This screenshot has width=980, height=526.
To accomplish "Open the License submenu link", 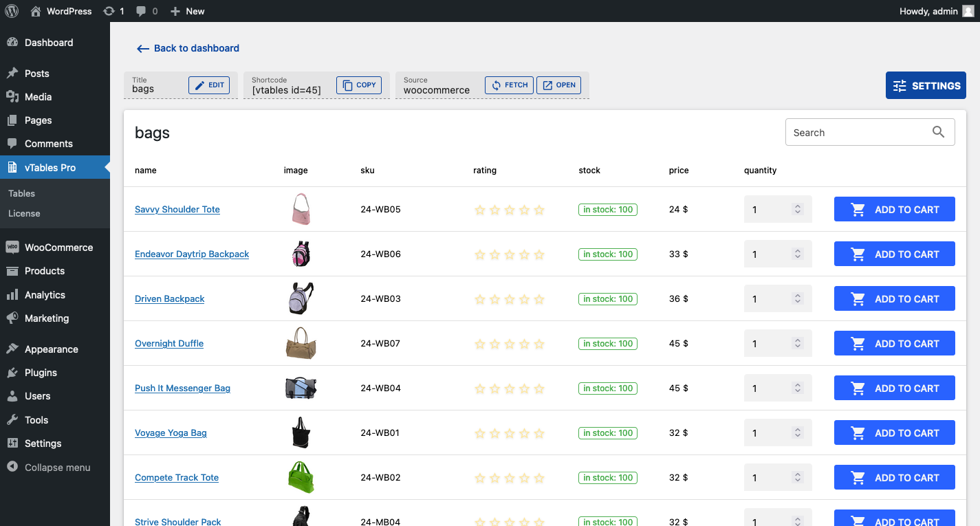I will pos(24,213).
